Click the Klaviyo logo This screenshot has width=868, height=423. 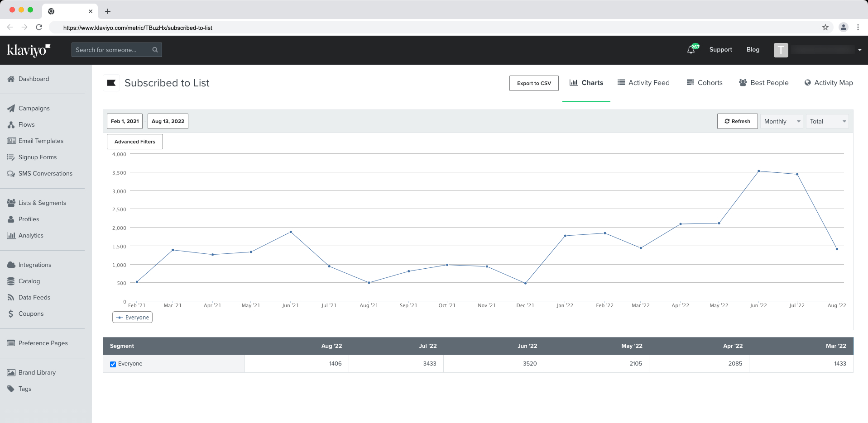(x=29, y=50)
